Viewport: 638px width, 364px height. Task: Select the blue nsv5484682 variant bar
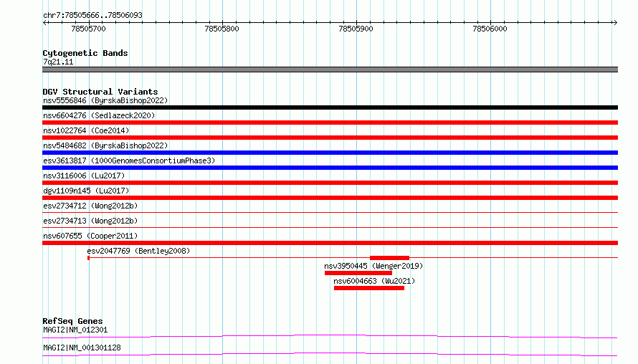point(330,153)
